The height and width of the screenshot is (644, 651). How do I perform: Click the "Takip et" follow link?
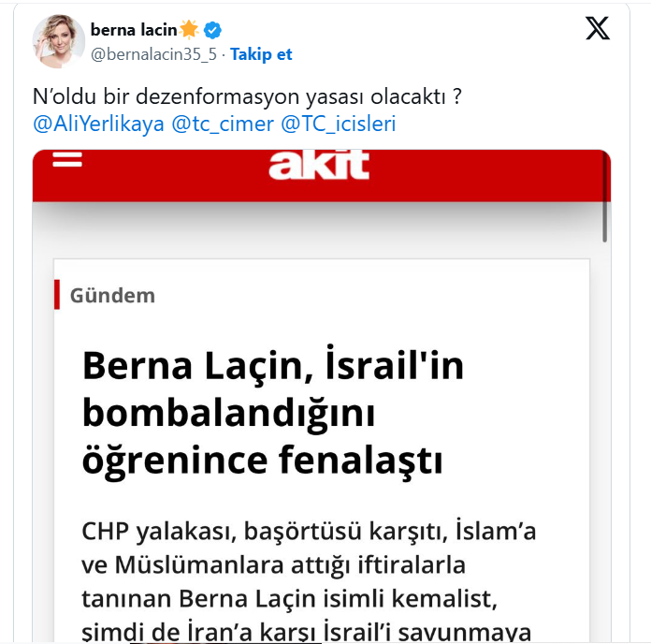pos(261,54)
